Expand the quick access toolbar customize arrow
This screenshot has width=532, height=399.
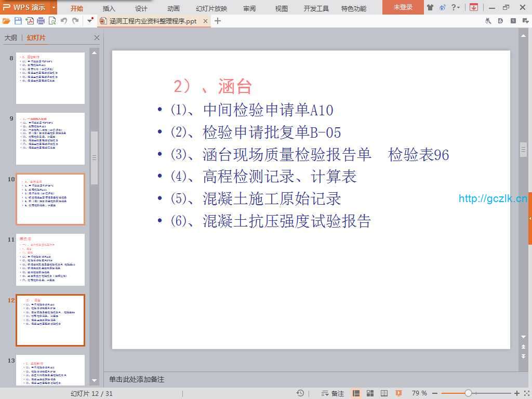pyautogui.click(x=90, y=21)
